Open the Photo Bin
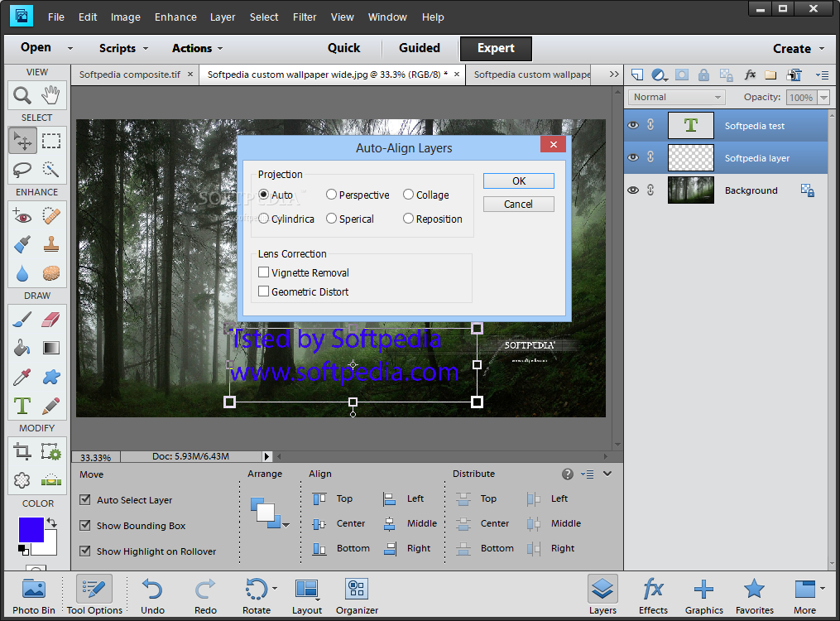The height and width of the screenshot is (621, 840). pyautogui.click(x=34, y=596)
